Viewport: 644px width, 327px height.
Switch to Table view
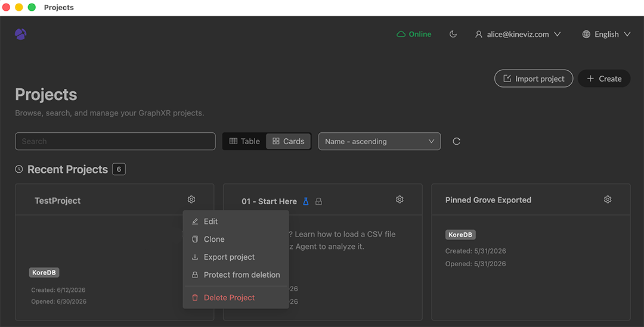(244, 141)
